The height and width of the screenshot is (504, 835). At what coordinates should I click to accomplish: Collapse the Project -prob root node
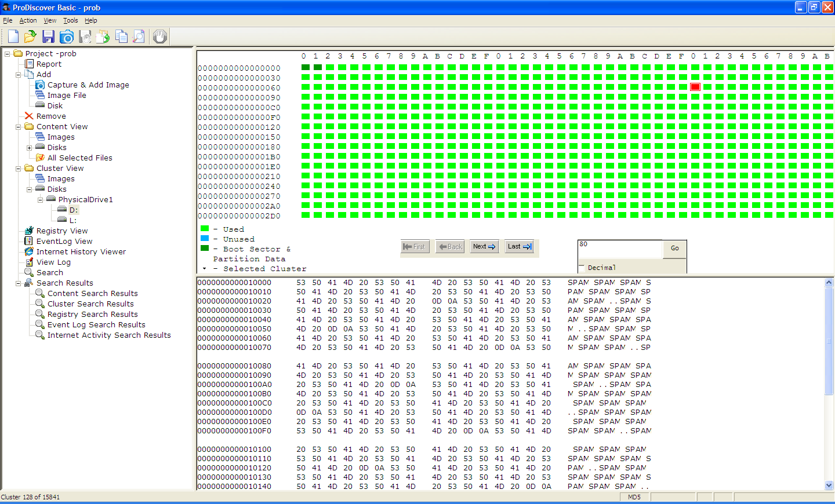click(8, 54)
